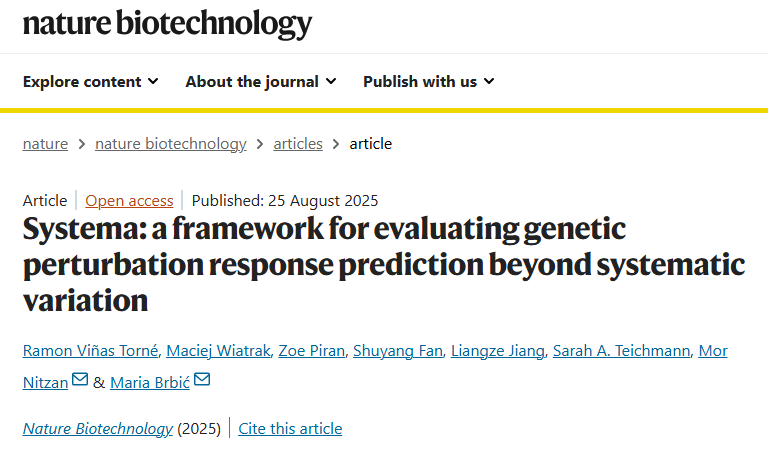
Task: Click the nature biotechnology logo
Action: click(x=167, y=24)
